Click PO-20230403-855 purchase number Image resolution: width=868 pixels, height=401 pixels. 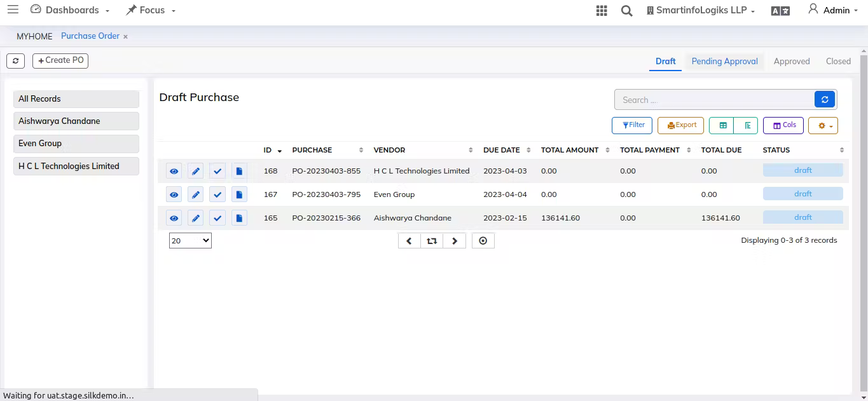tap(326, 171)
